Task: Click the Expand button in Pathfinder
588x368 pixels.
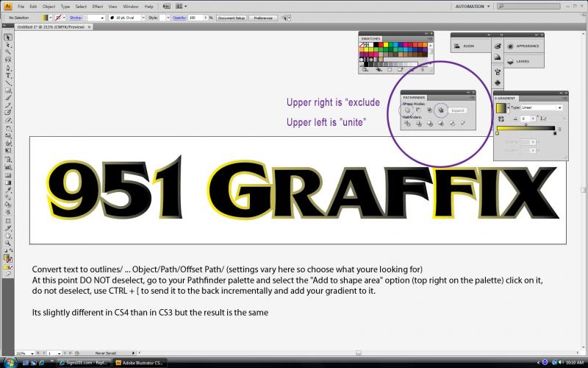Action: [458, 110]
